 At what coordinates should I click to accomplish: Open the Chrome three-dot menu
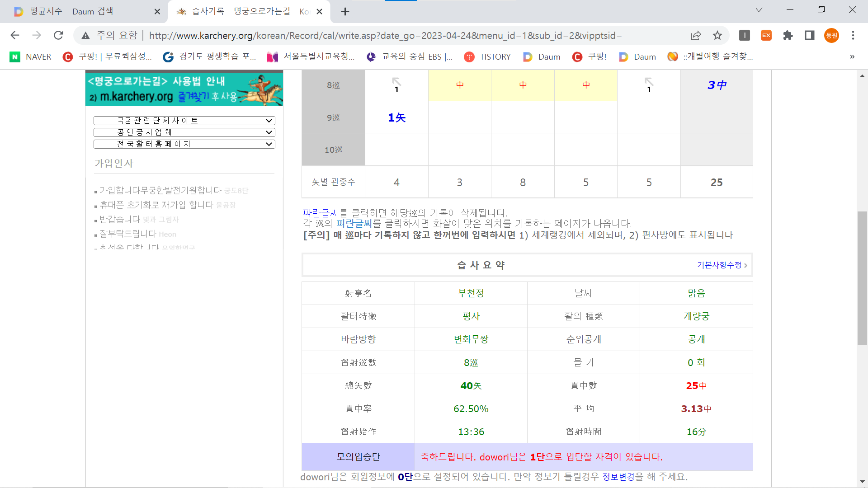853,35
